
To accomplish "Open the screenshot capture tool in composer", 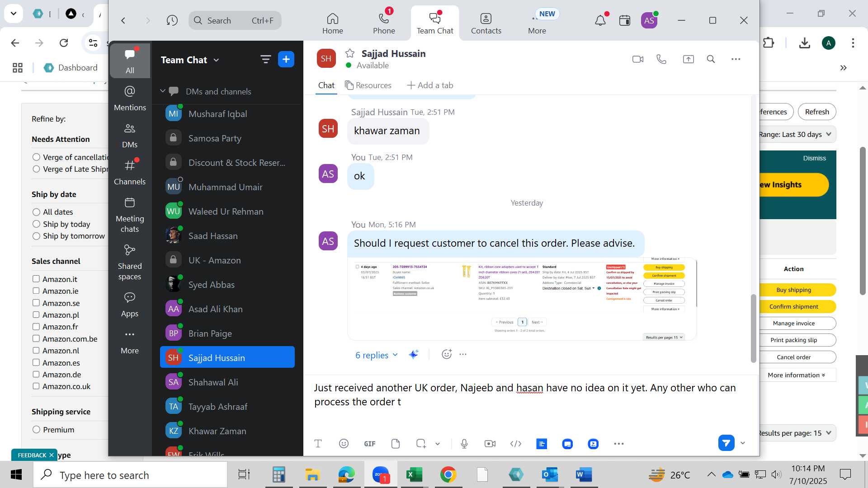I will click(x=420, y=444).
